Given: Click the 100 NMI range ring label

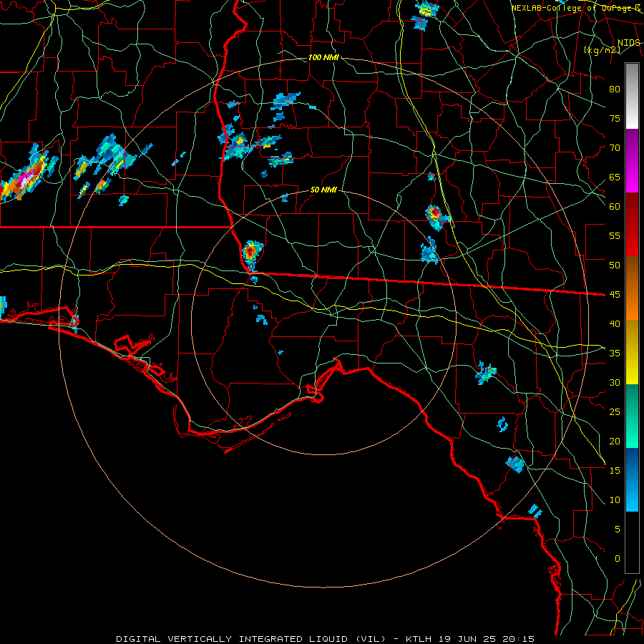Looking at the screenshot, I should 323,57.
